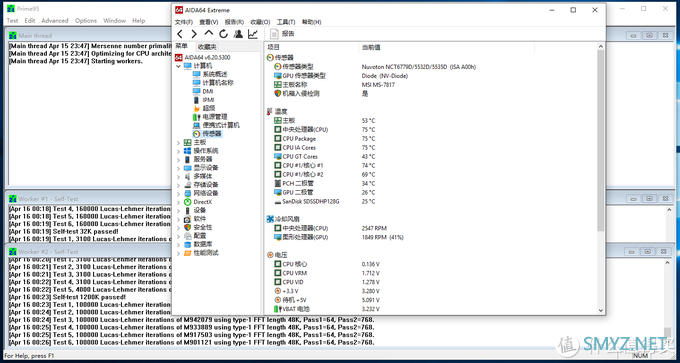
Task: Click the VBAT 电池 row
Action: click(x=430, y=309)
